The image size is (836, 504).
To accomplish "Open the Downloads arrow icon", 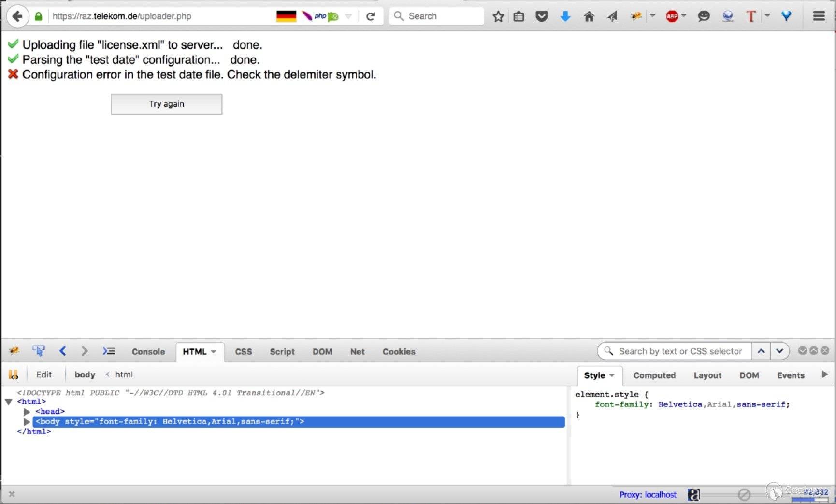I will pyautogui.click(x=565, y=16).
